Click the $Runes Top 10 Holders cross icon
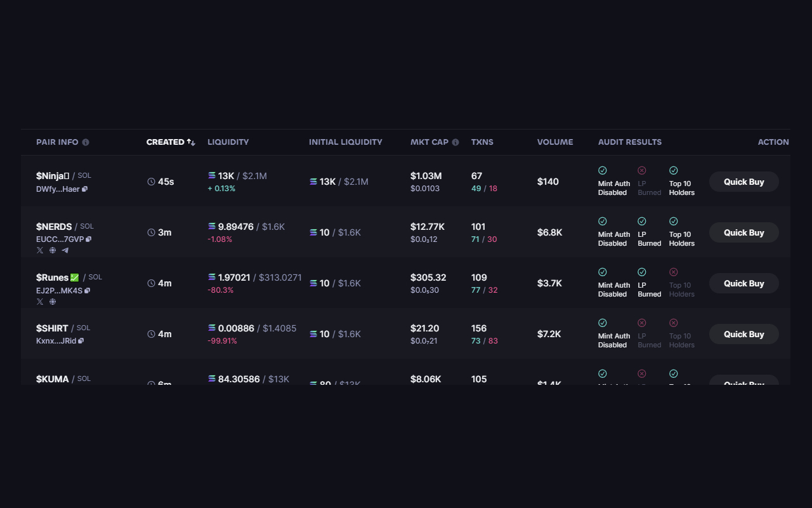 (x=673, y=272)
